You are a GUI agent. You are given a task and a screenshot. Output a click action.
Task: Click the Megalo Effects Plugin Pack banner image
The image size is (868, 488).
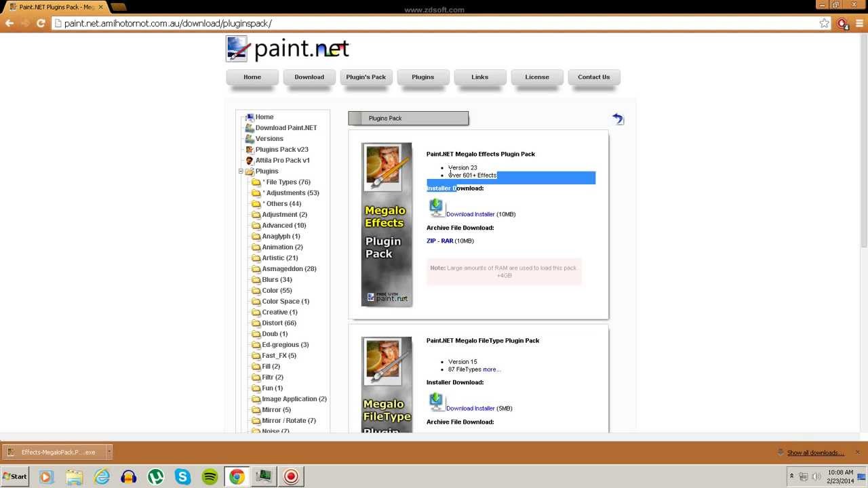tap(387, 224)
